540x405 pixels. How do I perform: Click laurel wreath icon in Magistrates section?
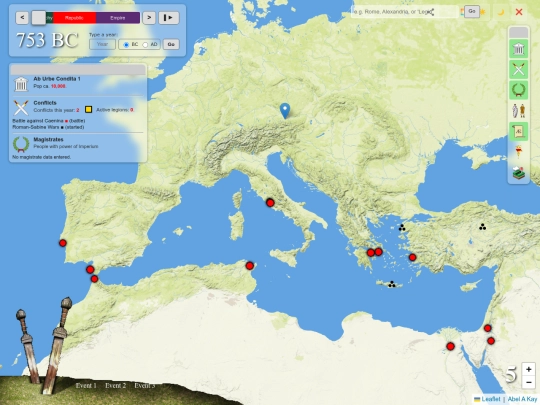click(21, 144)
